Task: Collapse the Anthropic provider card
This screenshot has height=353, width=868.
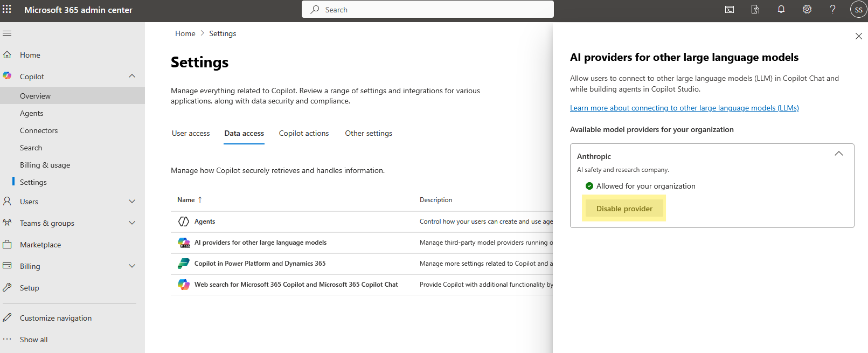Action: 838,154
